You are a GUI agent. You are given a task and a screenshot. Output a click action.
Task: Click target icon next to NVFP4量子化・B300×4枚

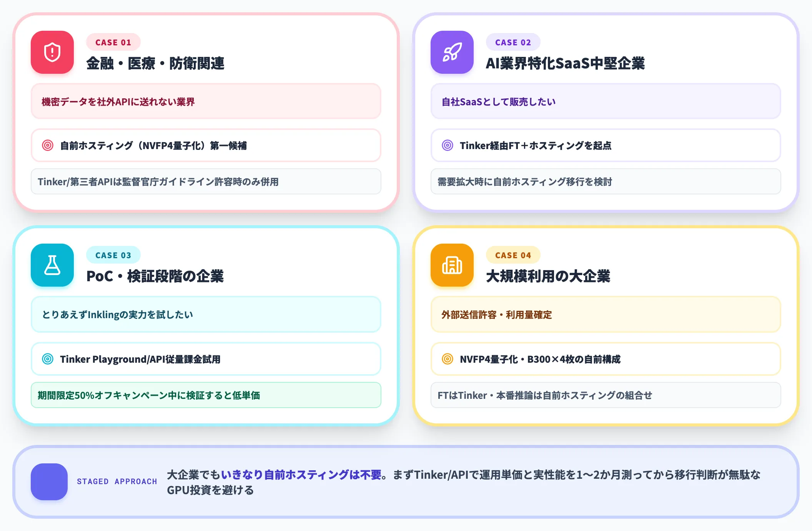448,359
